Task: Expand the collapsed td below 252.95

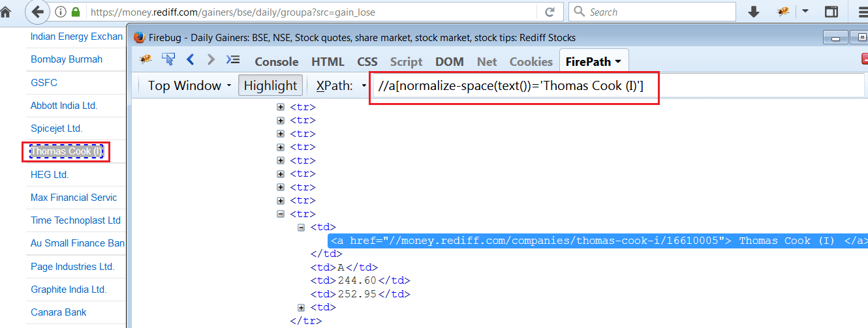Action: pyautogui.click(x=301, y=308)
